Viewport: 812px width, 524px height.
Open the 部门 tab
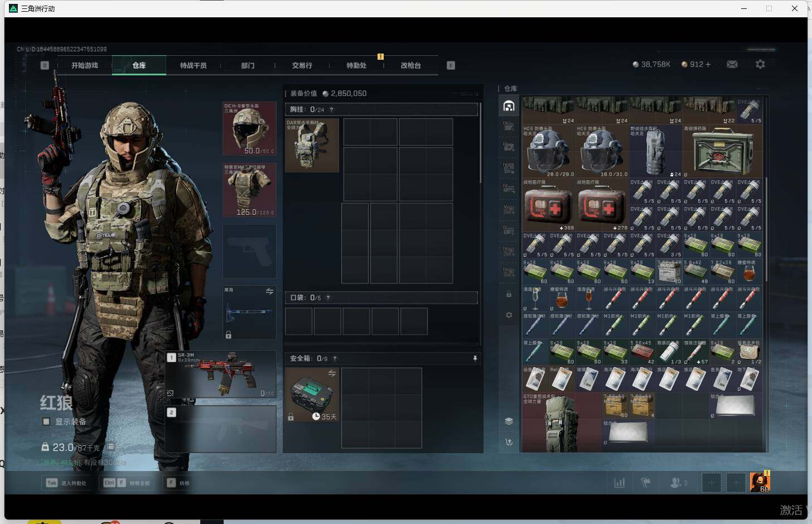[x=248, y=65]
